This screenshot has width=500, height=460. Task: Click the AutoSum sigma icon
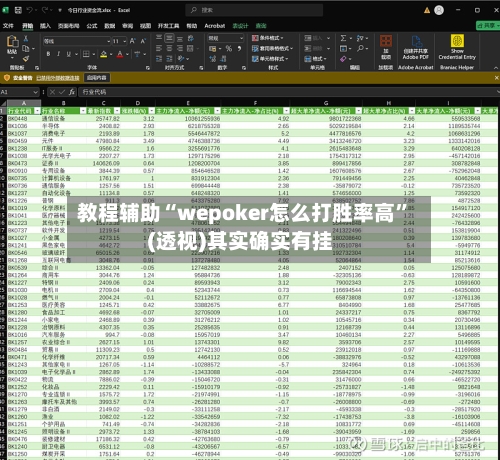[343, 38]
